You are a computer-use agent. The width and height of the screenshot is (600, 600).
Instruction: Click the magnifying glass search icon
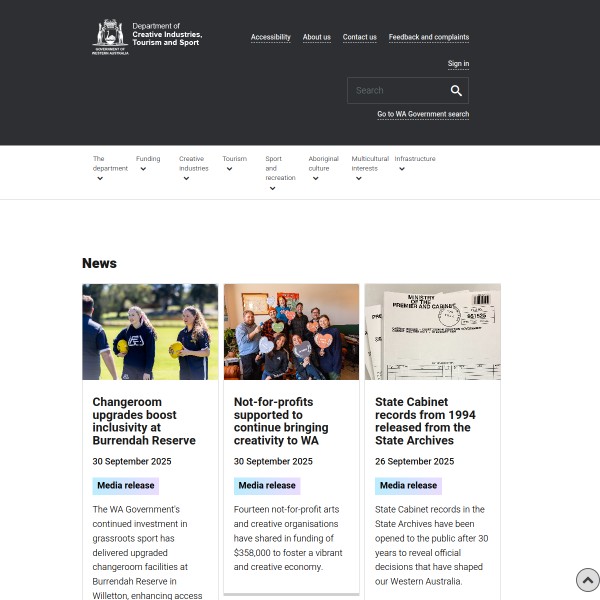point(456,91)
